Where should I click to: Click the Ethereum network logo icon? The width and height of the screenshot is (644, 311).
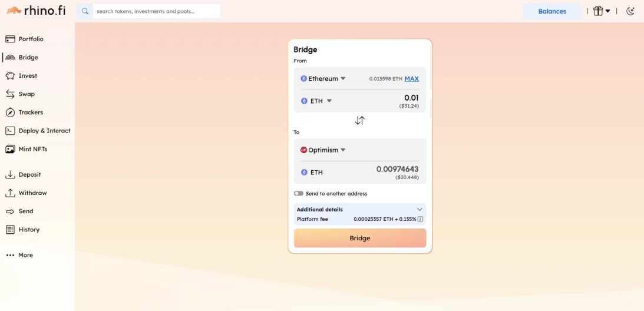[304, 78]
